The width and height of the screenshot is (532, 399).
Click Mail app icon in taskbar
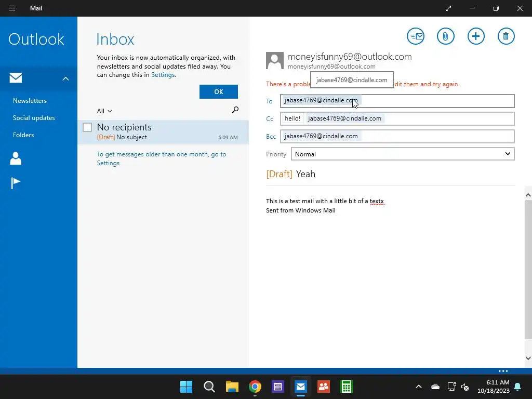click(x=301, y=387)
